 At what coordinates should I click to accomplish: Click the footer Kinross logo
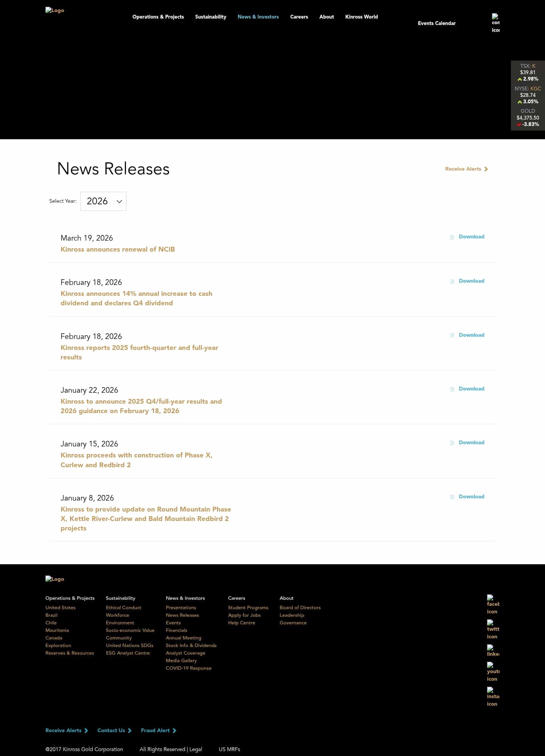(55, 579)
